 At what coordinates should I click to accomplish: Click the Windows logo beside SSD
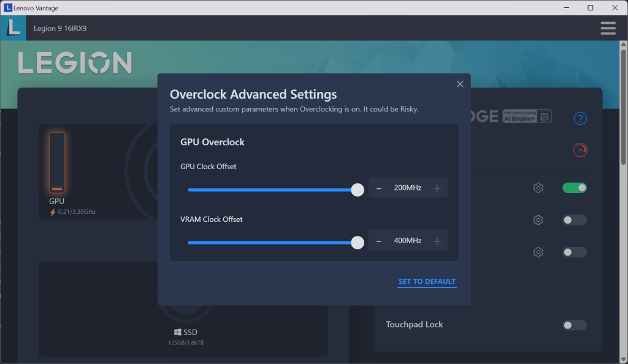177,332
